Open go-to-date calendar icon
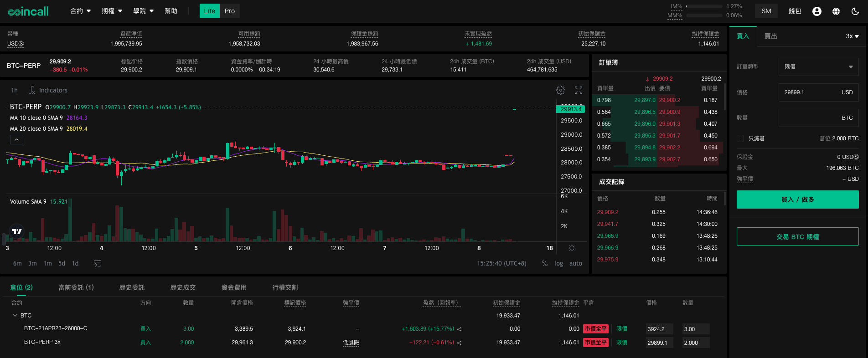The image size is (868, 358). pos(97,263)
